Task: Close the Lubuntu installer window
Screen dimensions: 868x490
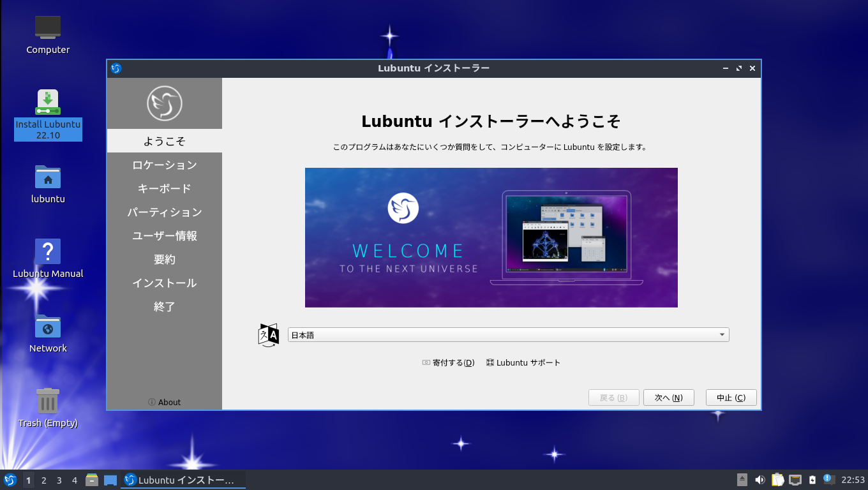Action: pos(752,68)
